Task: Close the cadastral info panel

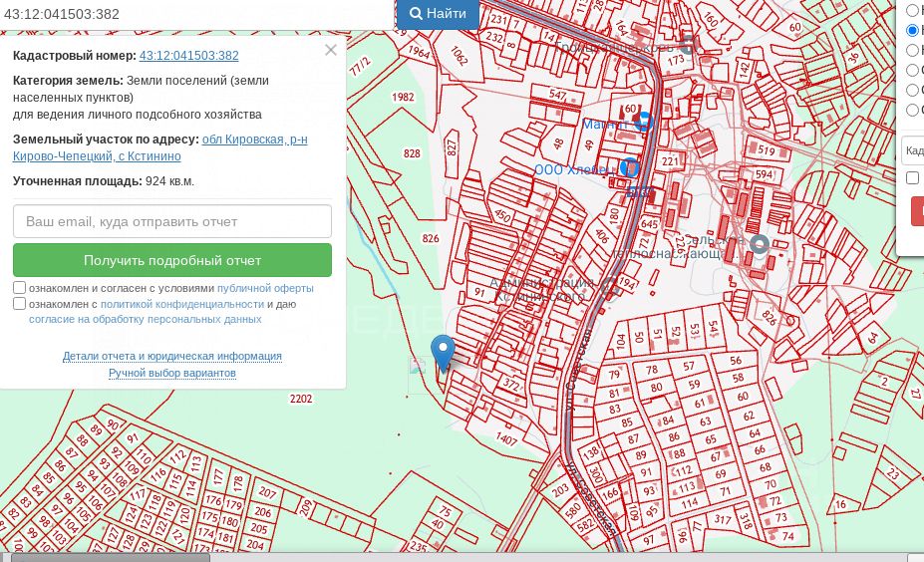Action: [331, 50]
